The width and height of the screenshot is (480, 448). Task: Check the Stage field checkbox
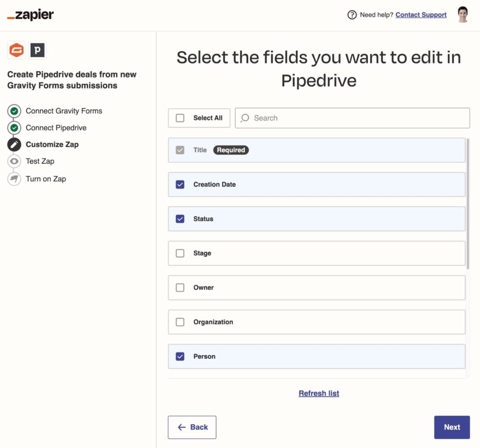[x=180, y=253]
